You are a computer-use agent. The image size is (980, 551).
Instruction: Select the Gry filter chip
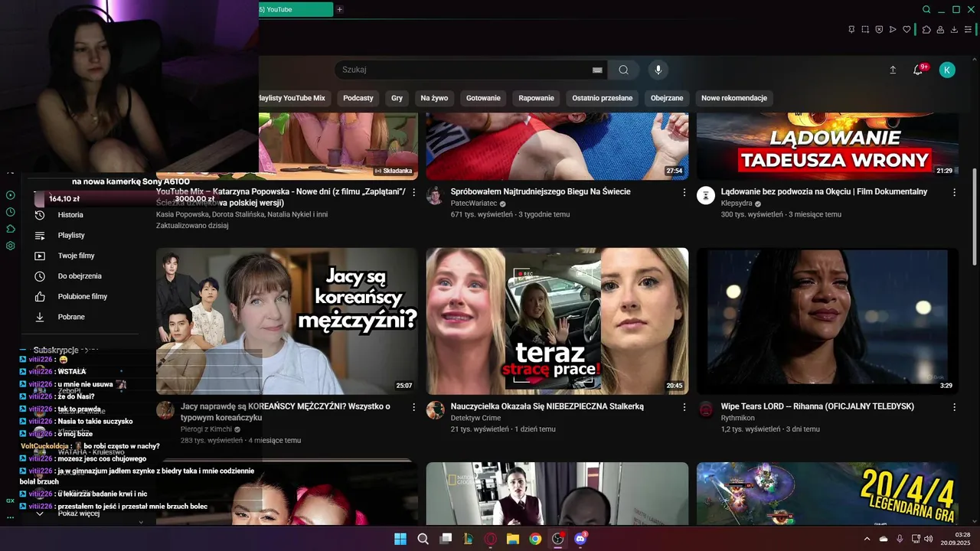pyautogui.click(x=397, y=98)
